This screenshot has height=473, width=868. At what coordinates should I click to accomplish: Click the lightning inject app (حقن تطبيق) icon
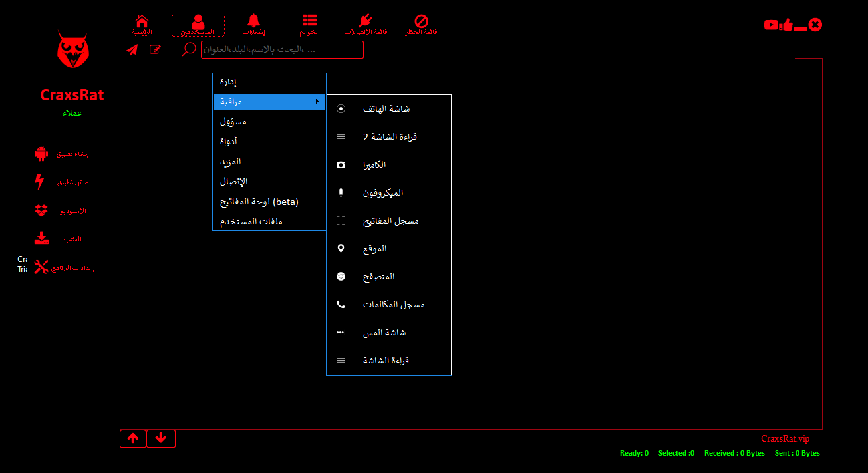(x=39, y=182)
